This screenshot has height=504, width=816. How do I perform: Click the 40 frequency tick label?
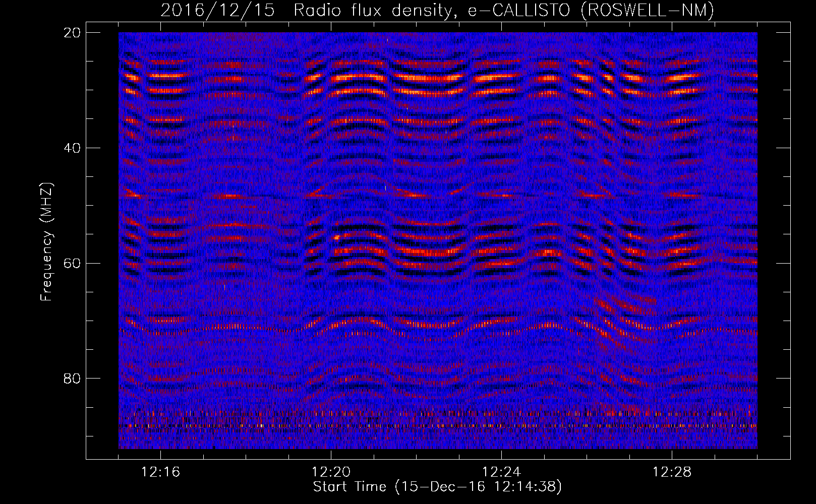[x=72, y=148]
